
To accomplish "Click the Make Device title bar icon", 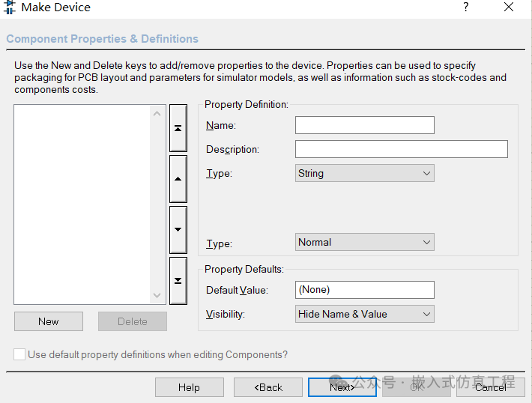I will [x=10, y=7].
